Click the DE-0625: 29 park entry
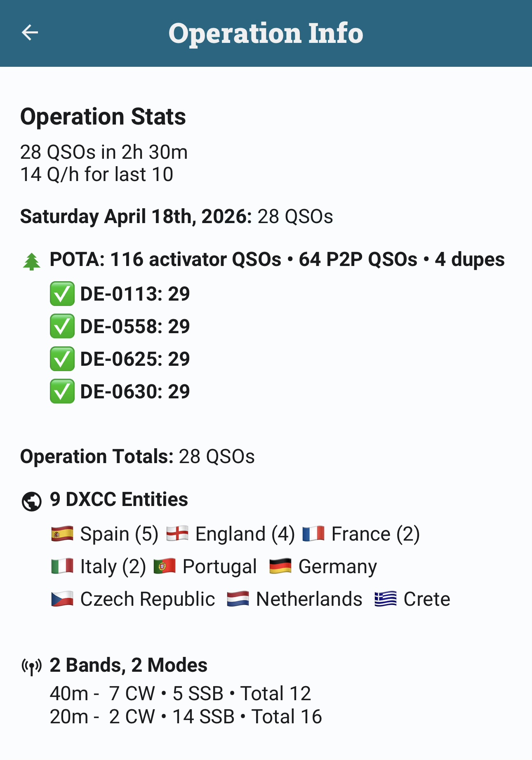The image size is (532, 760). tap(135, 359)
